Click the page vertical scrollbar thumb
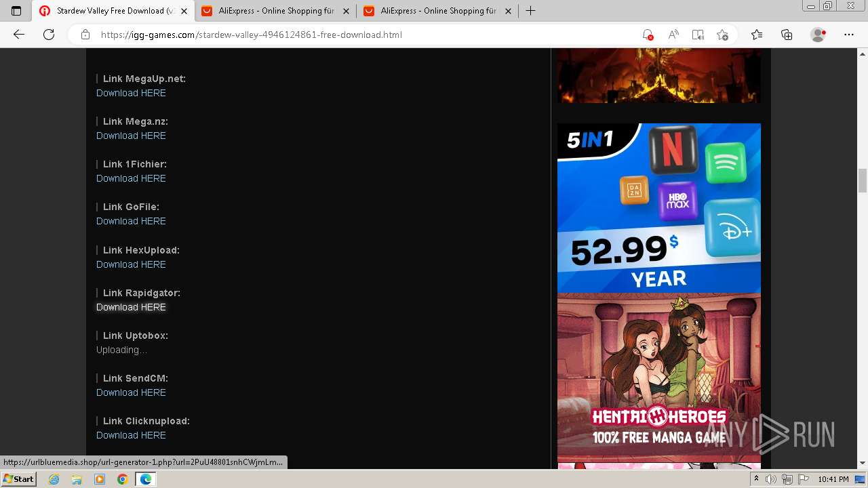Screen dimensions: 868x488 tap(863, 180)
